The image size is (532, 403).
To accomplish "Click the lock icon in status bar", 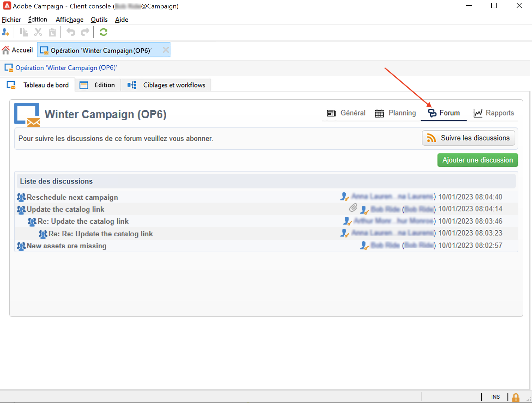I will pos(515,397).
